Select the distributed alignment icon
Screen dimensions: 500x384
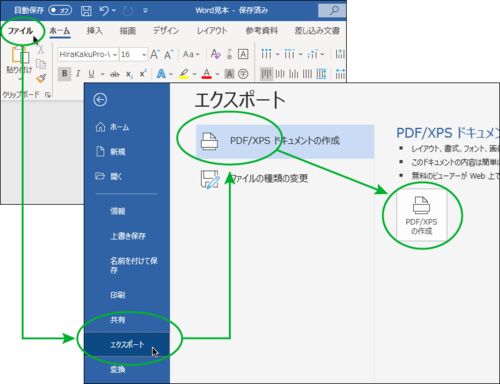[x=321, y=74]
